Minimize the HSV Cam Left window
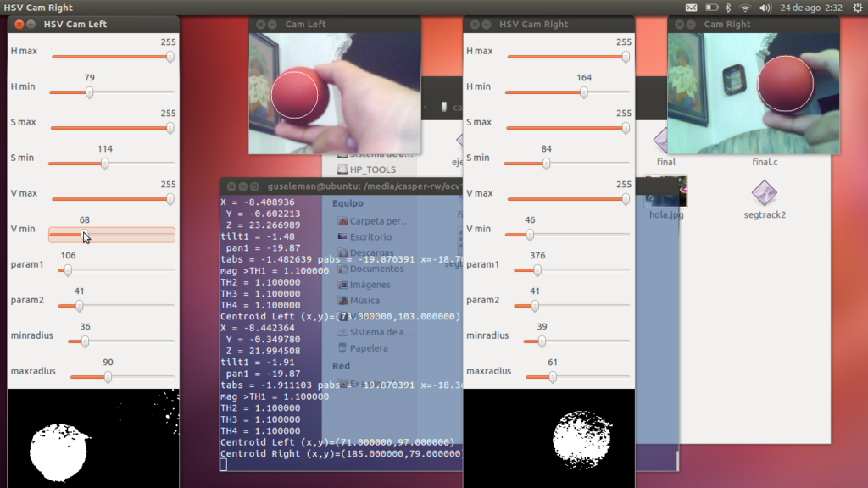Screen dimensions: 868x488 [31, 25]
